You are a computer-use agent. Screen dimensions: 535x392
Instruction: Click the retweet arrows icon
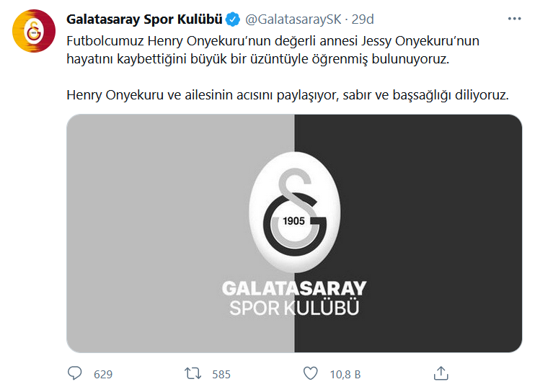pos(193,373)
